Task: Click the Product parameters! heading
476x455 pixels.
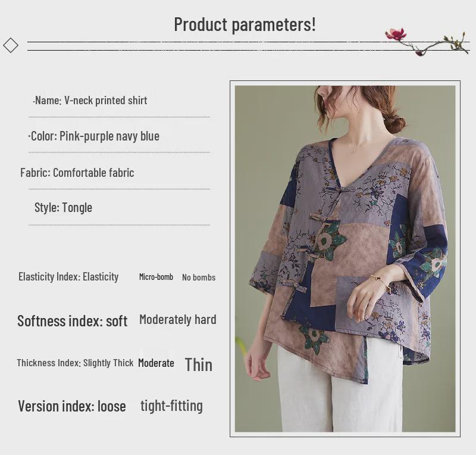Action: pos(245,24)
